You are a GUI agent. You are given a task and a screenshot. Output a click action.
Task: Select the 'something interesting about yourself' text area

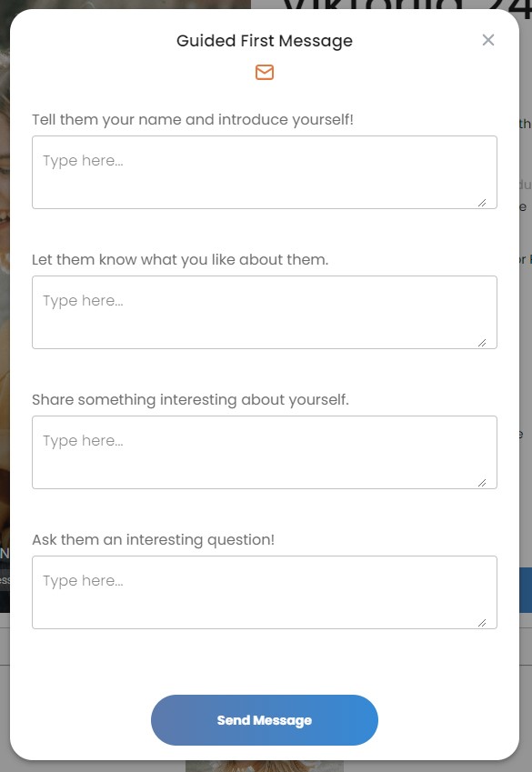click(265, 453)
